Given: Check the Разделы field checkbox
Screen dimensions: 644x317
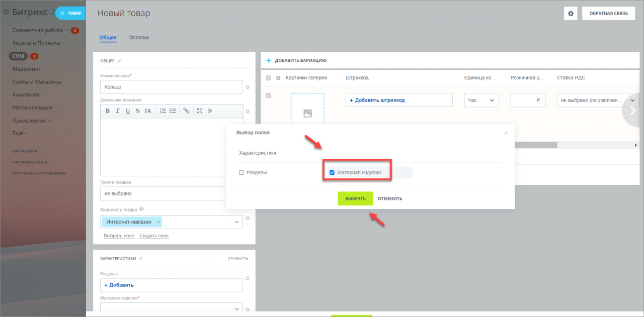Looking at the screenshot, I should click(242, 172).
